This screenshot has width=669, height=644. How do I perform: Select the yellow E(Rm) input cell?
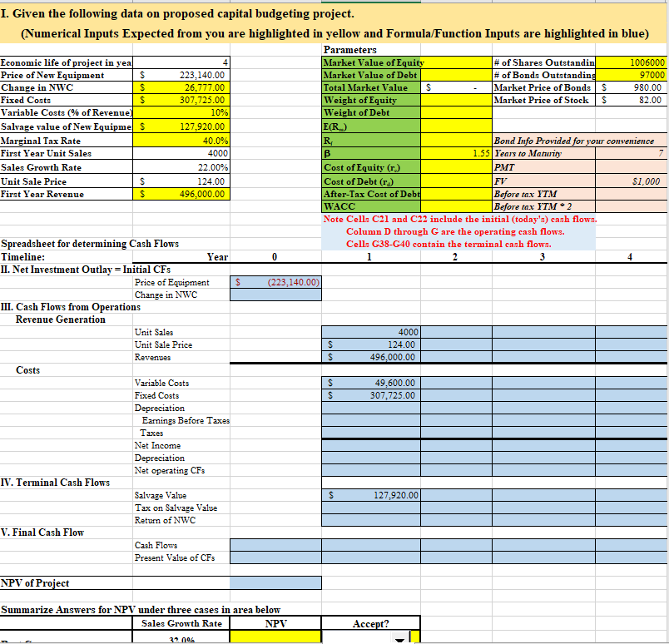tap(456, 126)
